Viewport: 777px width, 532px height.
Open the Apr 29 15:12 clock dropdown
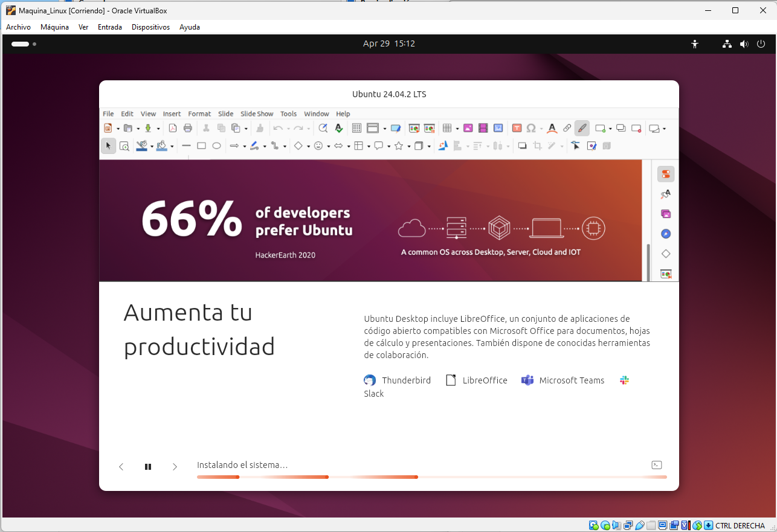pos(388,44)
